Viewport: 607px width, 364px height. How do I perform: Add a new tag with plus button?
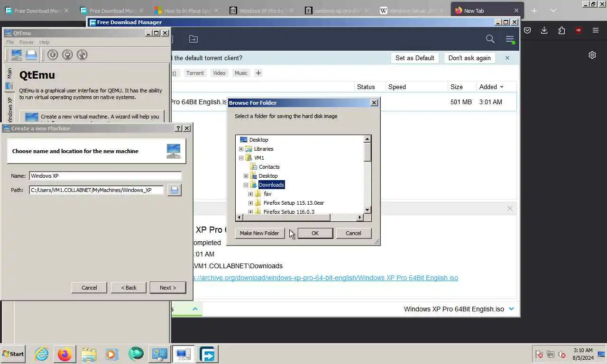click(258, 73)
